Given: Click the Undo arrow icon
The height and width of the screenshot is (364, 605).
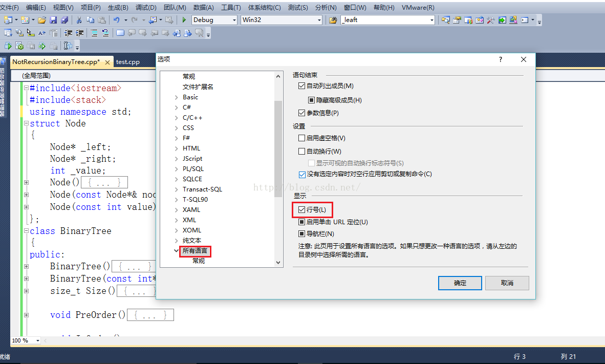Looking at the screenshot, I should point(117,20).
